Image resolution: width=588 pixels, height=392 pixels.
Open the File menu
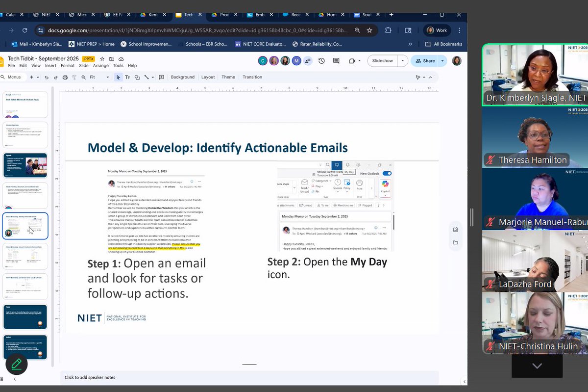[x=11, y=65]
